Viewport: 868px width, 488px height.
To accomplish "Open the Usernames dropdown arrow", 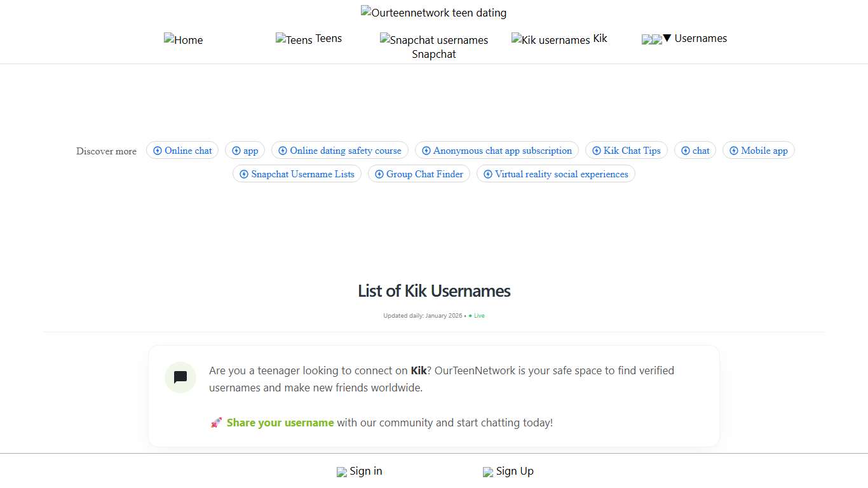I will tap(667, 38).
